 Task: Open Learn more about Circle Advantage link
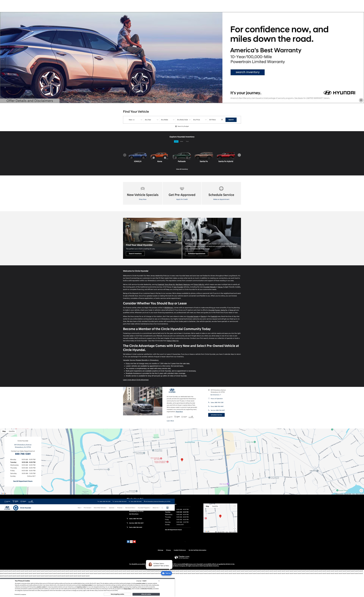click(x=136, y=380)
